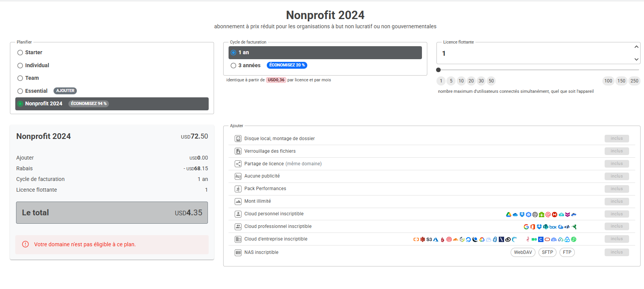Viewport: 644px width, 289px height.
Task: Click the Box logo in Cloud professionnel row
Action: tap(553, 227)
